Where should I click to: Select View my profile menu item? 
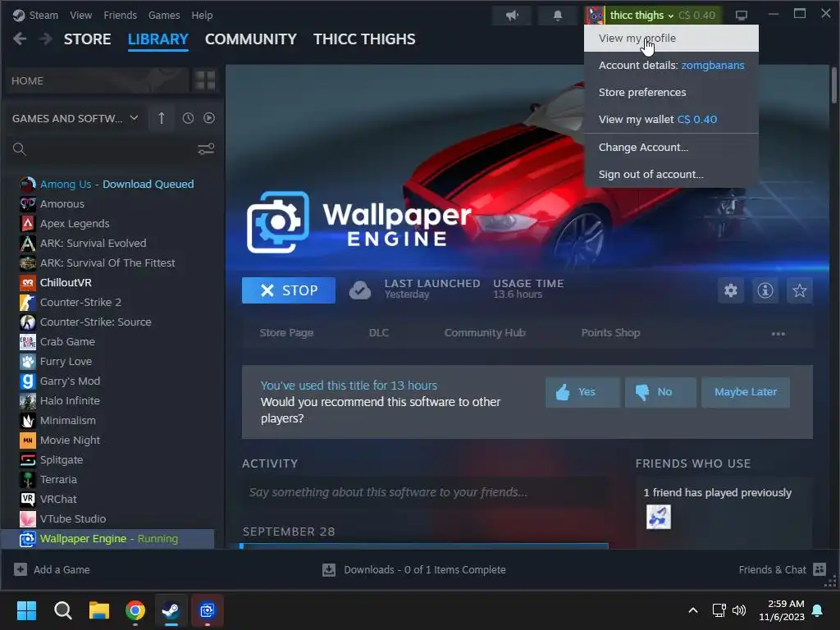[x=671, y=38]
